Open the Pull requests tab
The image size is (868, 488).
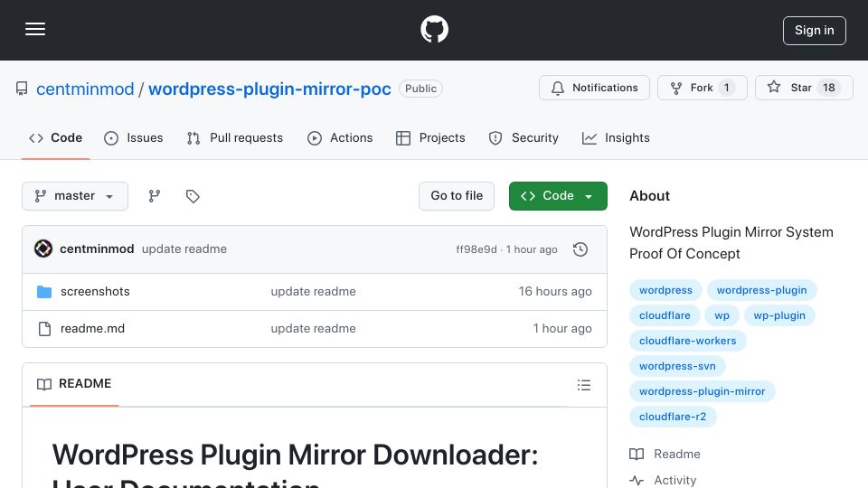click(235, 137)
